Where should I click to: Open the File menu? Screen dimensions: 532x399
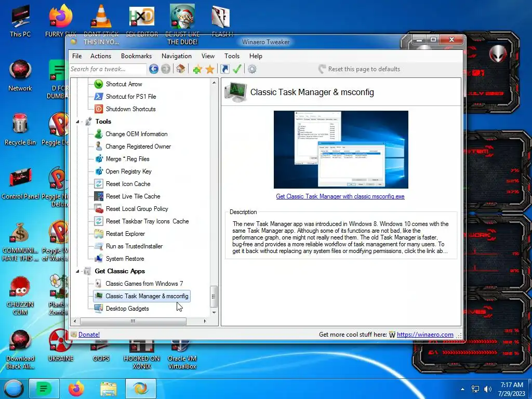coord(77,56)
